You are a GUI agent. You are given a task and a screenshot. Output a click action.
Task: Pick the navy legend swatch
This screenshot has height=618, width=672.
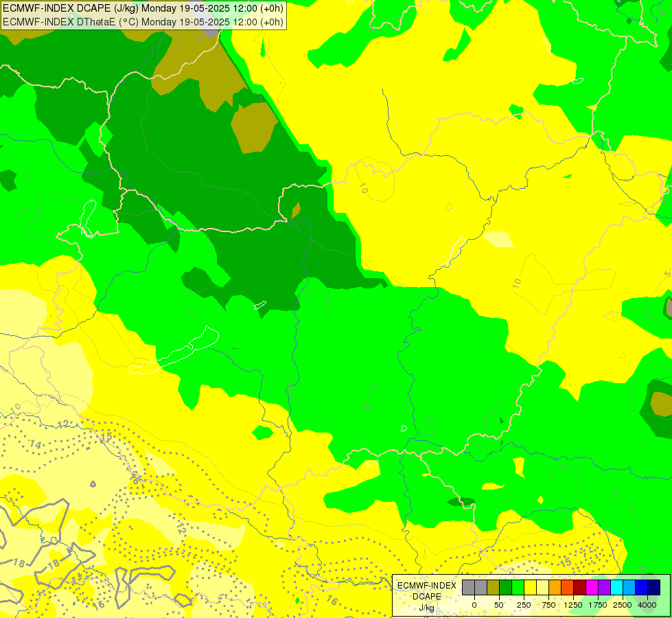coord(653,588)
